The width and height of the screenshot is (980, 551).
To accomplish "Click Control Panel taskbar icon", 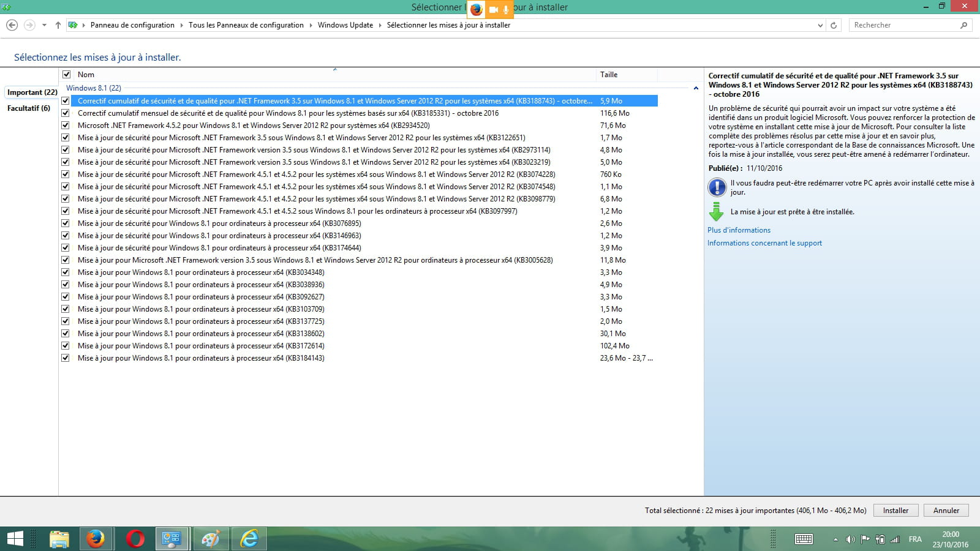I will click(171, 539).
